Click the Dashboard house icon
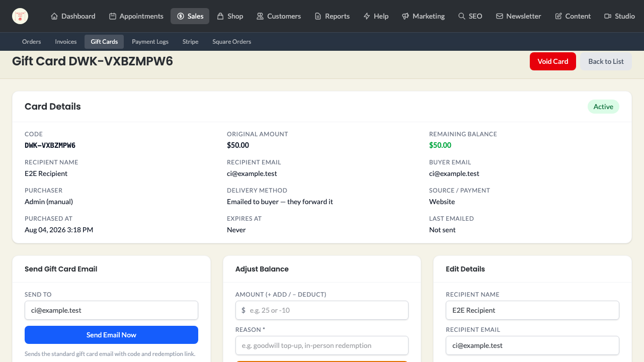This screenshot has height=362, width=644. click(54, 16)
